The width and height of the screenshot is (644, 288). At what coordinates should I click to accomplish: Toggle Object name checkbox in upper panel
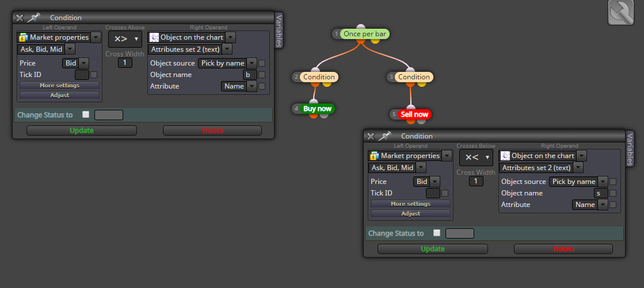[262, 75]
